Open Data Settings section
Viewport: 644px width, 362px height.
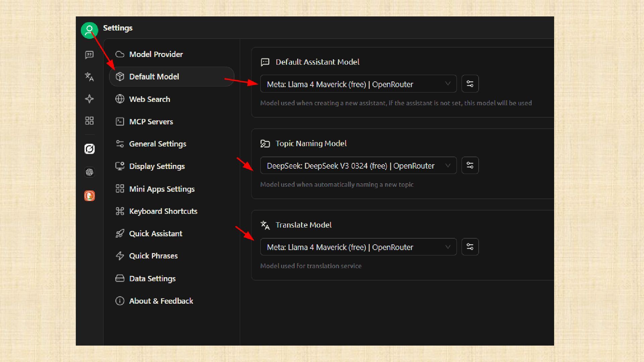[171, 279]
